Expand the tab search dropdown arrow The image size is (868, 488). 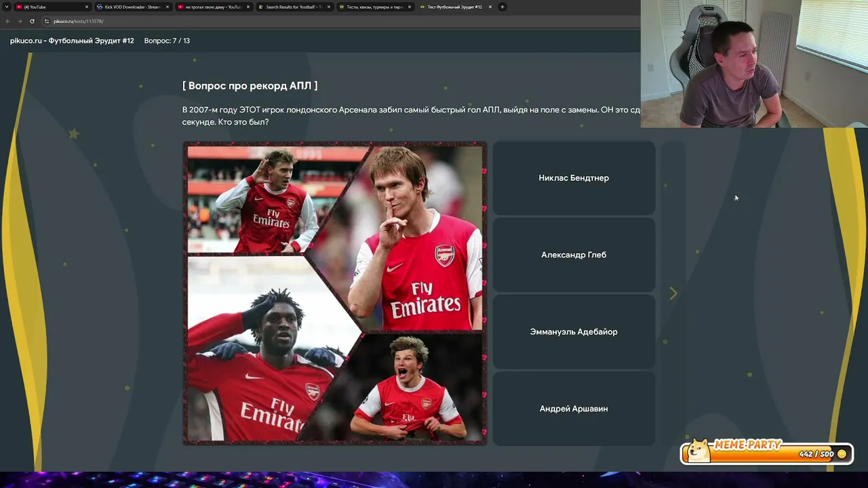click(6, 7)
